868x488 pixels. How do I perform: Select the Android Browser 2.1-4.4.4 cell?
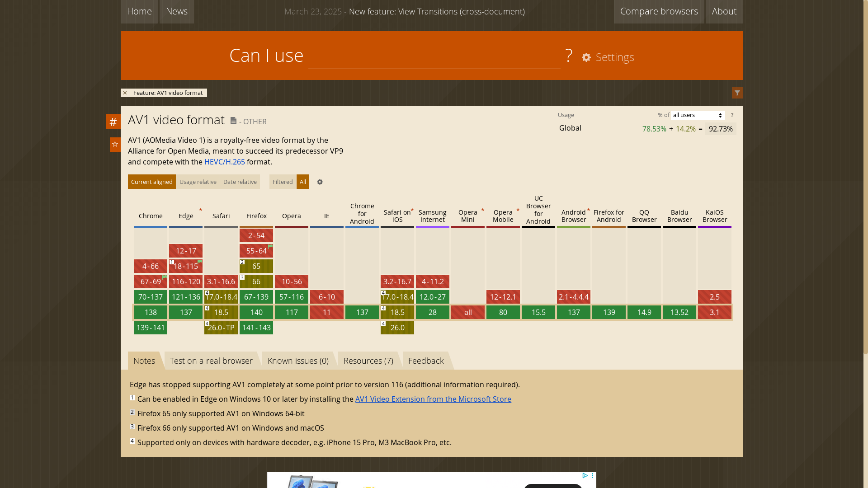click(x=574, y=297)
